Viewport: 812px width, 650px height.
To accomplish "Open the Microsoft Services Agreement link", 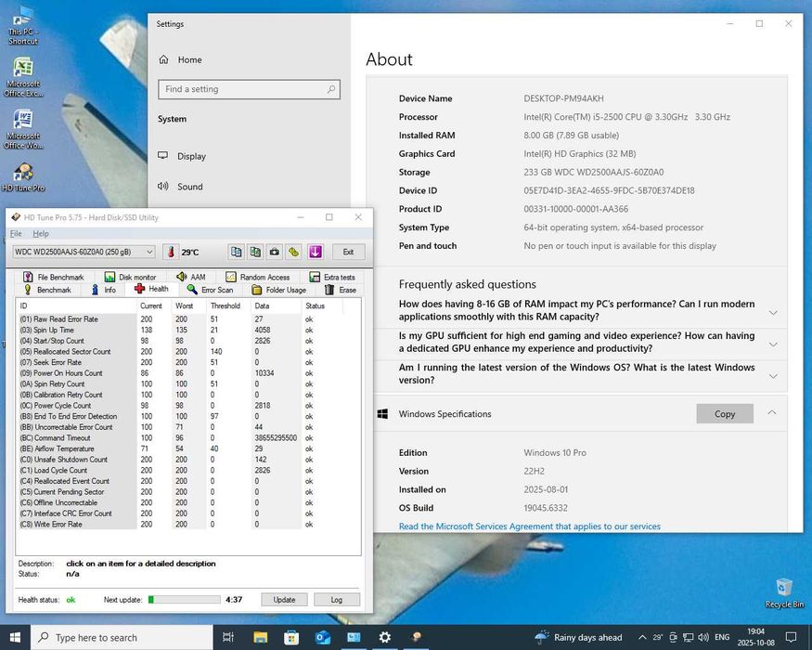I will click(x=529, y=526).
